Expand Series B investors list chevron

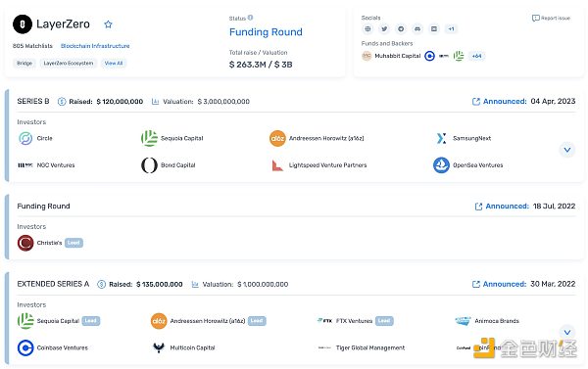(x=567, y=150)
